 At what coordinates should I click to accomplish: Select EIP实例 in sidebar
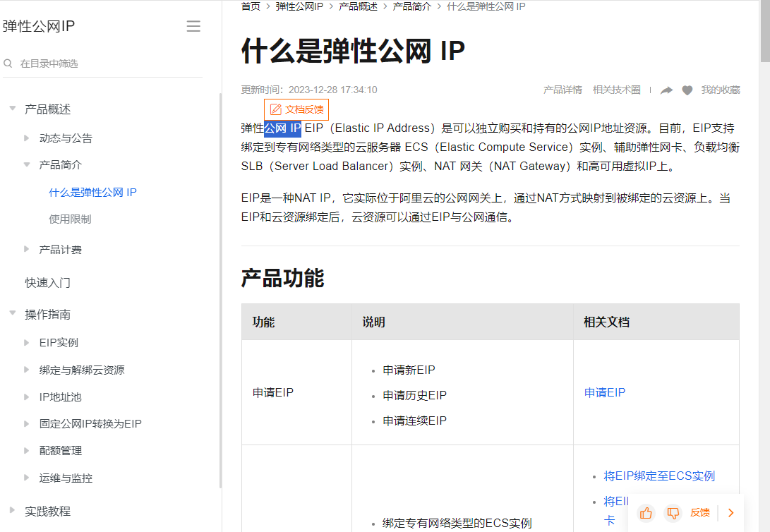[59, 343]
